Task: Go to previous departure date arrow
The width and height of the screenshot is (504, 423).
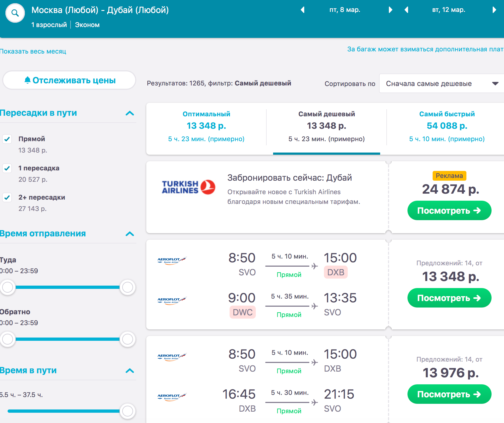Action: [x=303, y=10]
